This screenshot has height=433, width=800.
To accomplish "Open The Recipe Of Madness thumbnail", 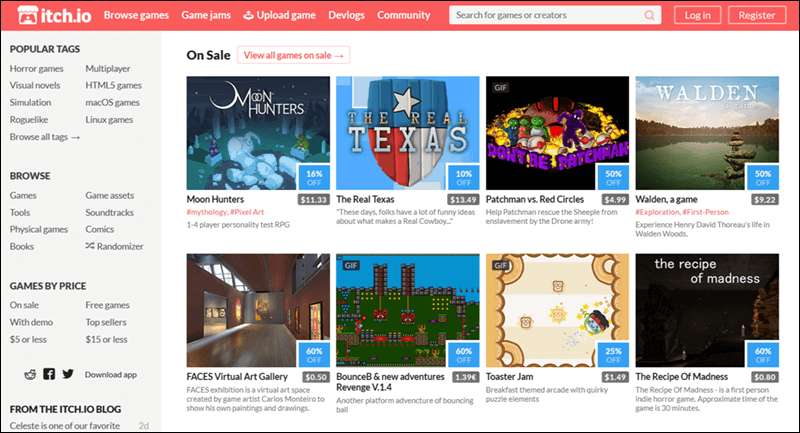I will (707, 311).
